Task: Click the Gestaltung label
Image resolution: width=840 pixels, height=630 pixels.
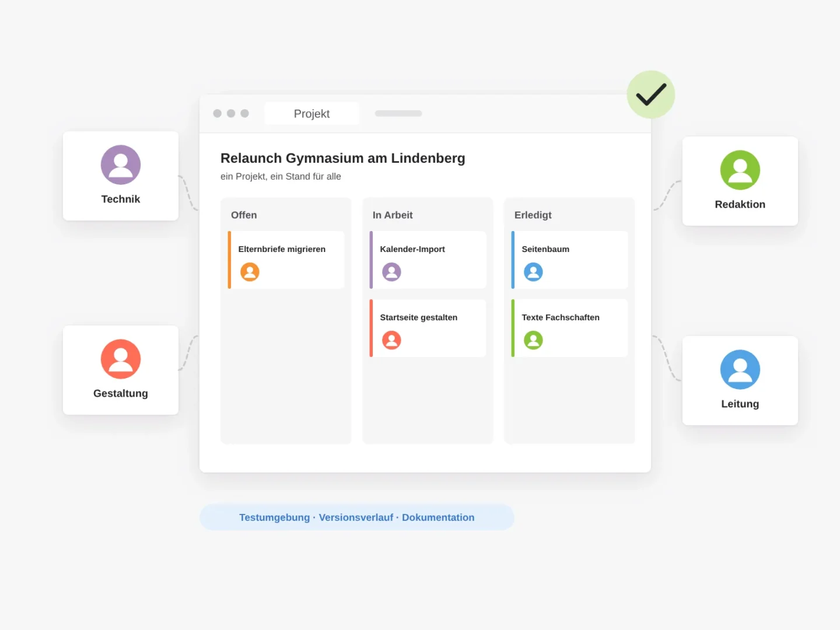Action: point(121,393)
